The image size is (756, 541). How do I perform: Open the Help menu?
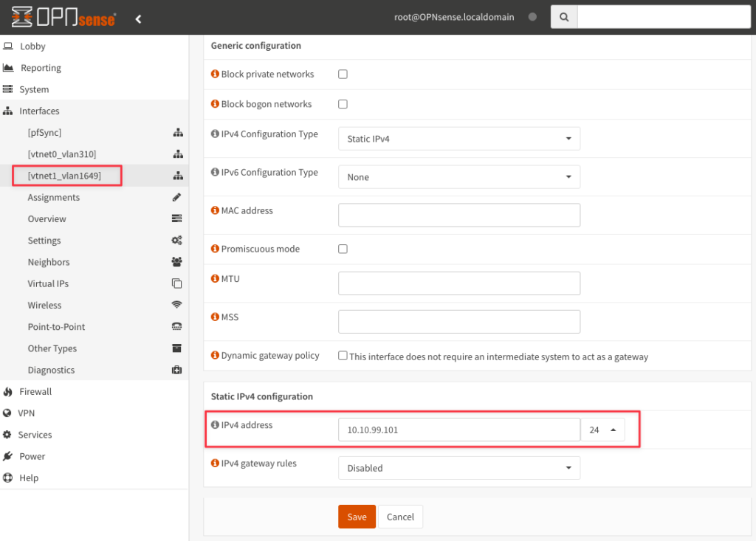29,478
